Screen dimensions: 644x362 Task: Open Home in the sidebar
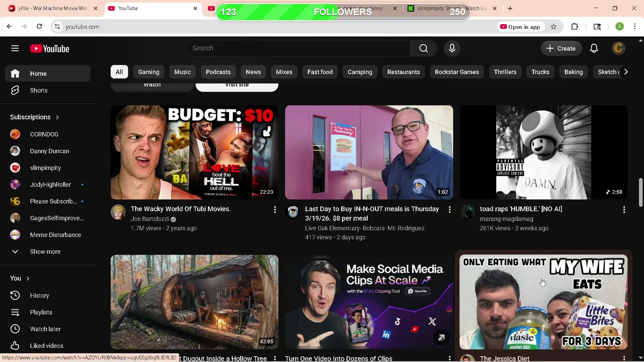coord(48,73)
